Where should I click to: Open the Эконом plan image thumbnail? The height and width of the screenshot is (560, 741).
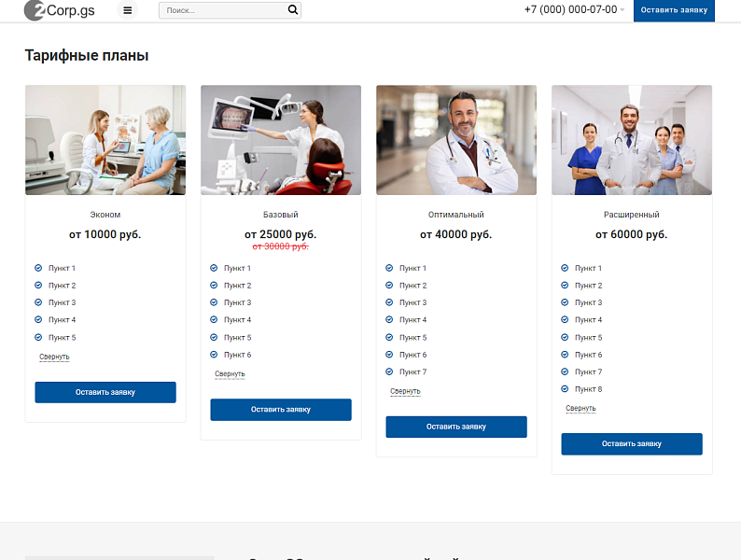(x=105, y=140)
